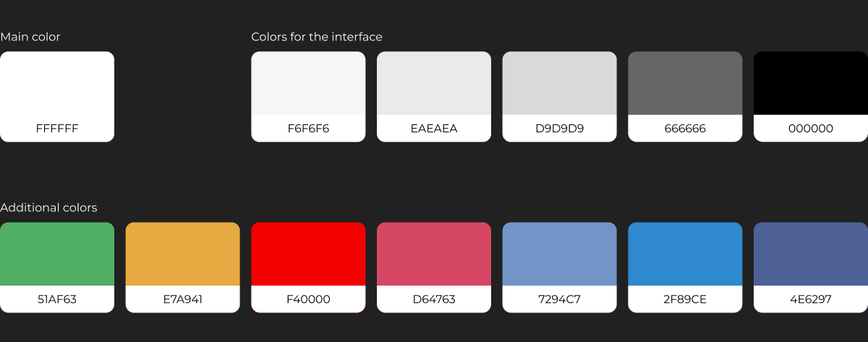Click the "Main color" heading
Screen dimensions: 868x342
pos(30,37)
